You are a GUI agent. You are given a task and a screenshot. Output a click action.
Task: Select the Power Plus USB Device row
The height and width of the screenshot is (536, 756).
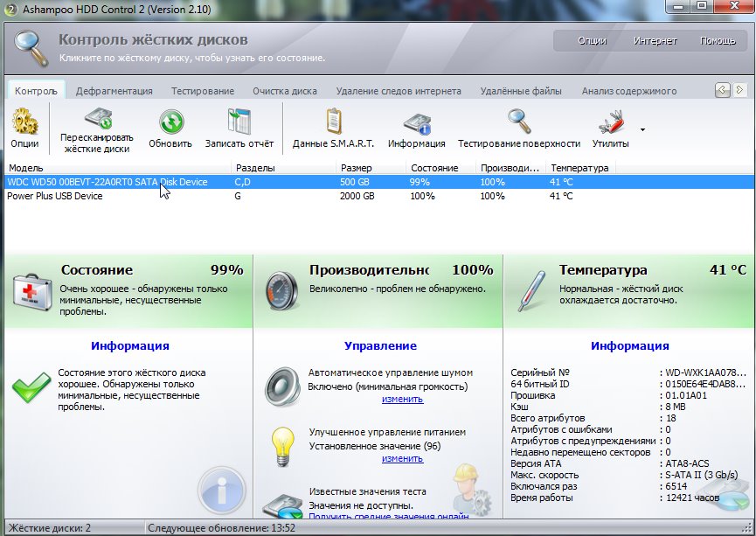[x=55, y=197]
